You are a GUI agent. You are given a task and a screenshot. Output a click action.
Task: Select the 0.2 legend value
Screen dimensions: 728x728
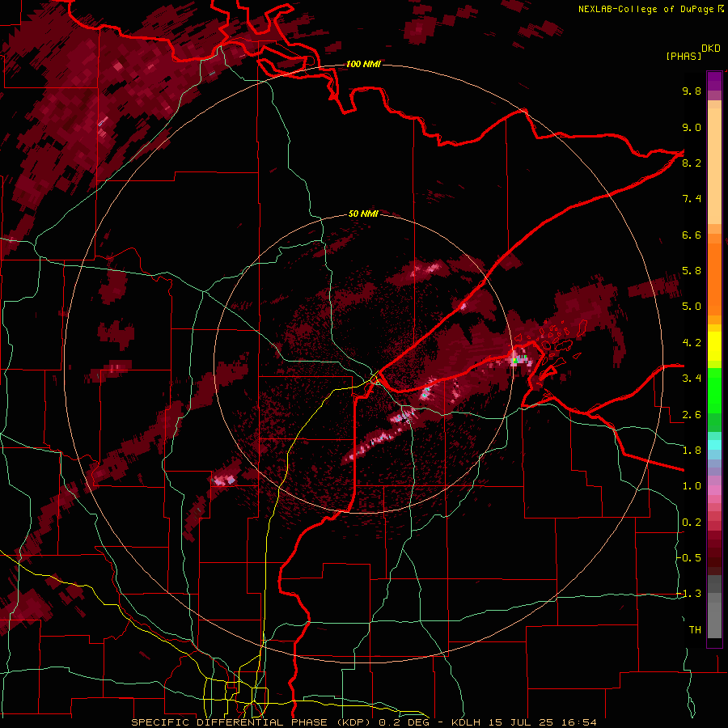[692, 523]
